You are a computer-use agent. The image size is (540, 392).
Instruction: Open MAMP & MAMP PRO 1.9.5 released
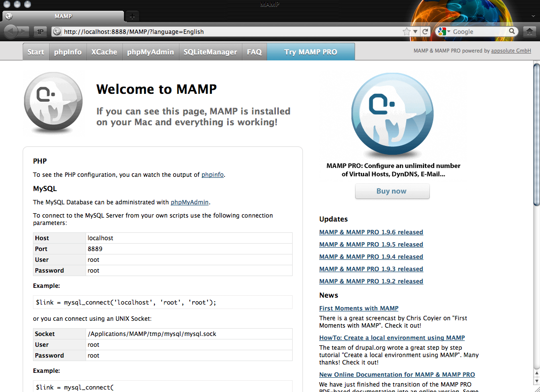(x=371, y=245)
